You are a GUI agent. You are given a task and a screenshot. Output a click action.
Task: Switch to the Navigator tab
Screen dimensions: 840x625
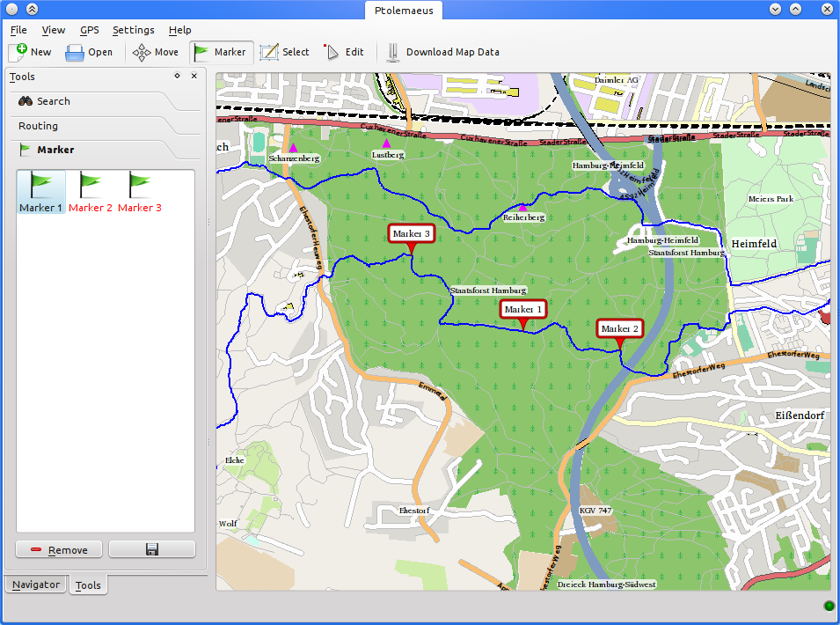[x=36, y=585]
